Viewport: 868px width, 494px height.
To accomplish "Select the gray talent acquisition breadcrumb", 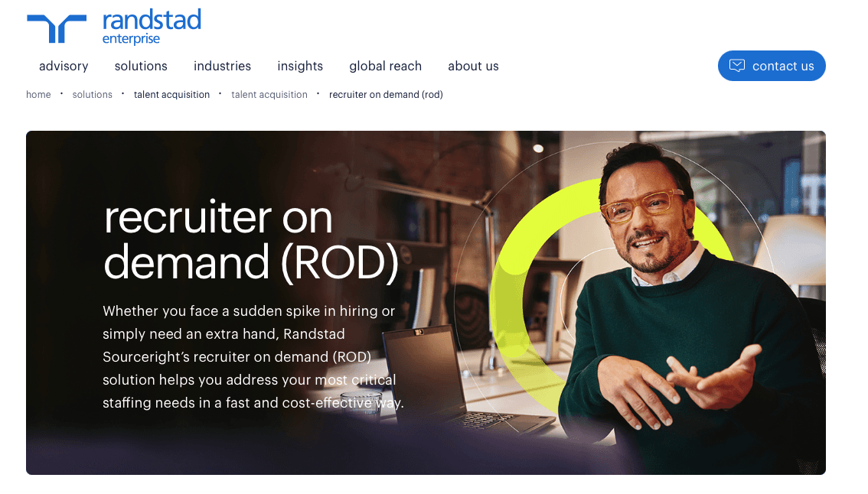I will pyautogui.click(x=269, y=95).
